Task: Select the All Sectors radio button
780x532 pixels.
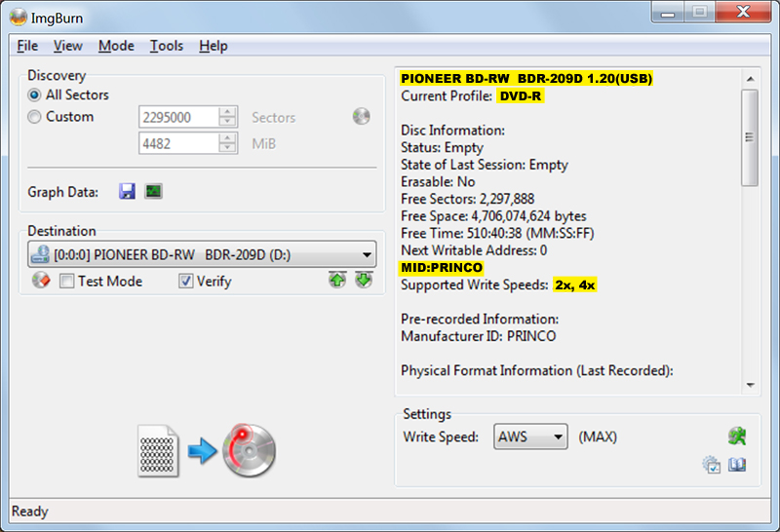Action: (x=35, y=95)
